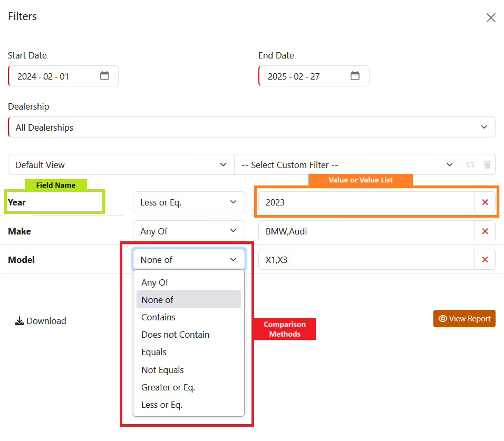Screen dimensions: 504x441
Task: Open the Year comparison method dropdown
Action: point(189,202)
